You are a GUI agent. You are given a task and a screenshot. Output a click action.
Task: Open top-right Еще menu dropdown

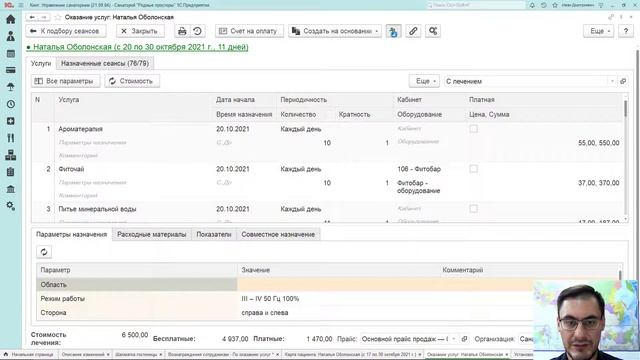click(x=598, y=31)
